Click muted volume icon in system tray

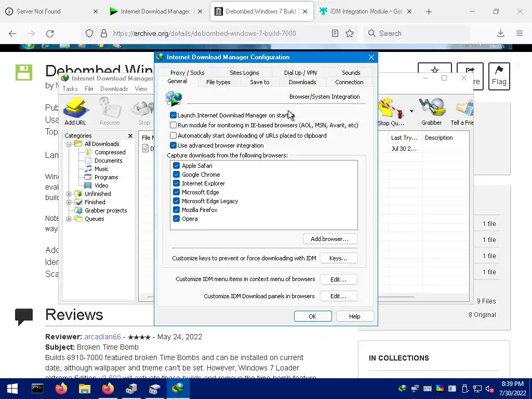pos(489,389)
